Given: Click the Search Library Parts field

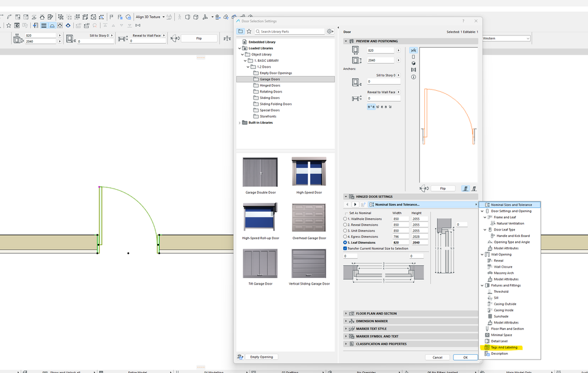Looking at the screenshot, I should [x=290, y=31].
